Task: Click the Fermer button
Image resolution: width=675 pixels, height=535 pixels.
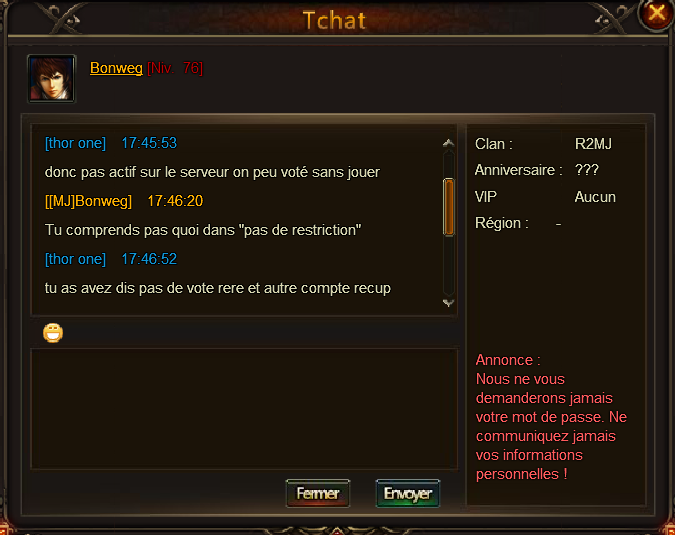Action: (318, 493)
